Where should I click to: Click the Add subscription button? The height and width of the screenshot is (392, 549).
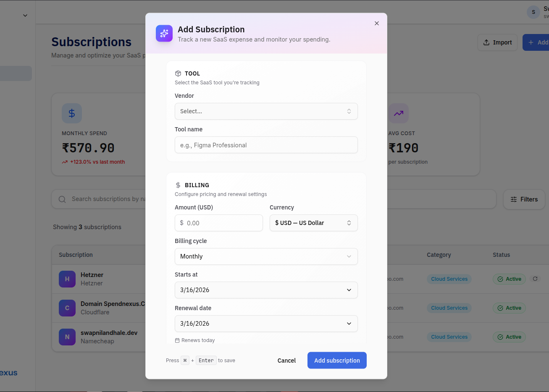[336, 360]
